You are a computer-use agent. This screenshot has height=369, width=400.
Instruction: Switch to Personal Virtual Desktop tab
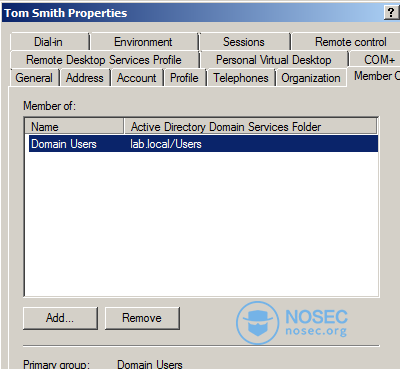[274, 60]
